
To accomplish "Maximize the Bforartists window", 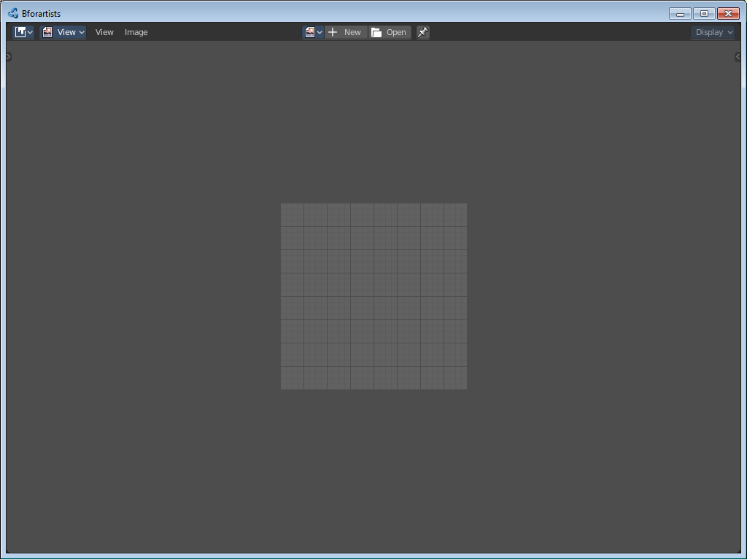I will point(704,13).
